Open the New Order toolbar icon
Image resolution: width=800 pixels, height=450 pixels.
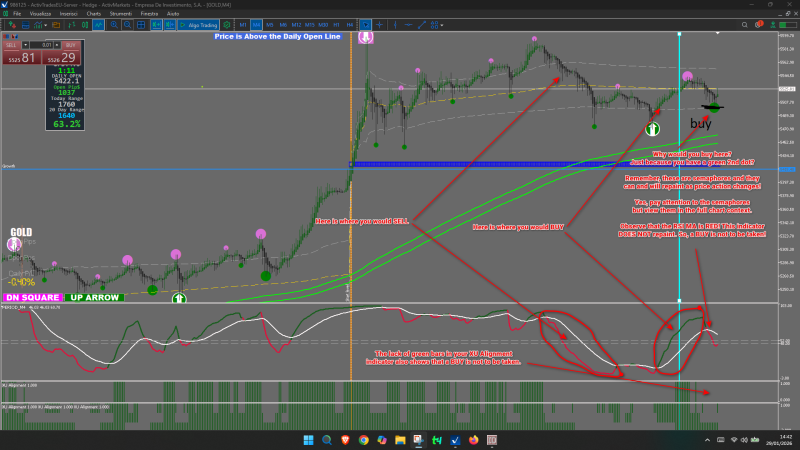coord(12,25)
